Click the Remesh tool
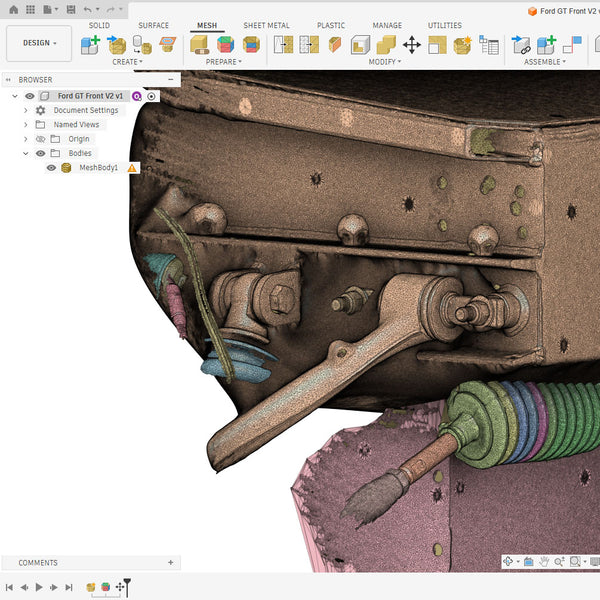 (x=283, y=45)
